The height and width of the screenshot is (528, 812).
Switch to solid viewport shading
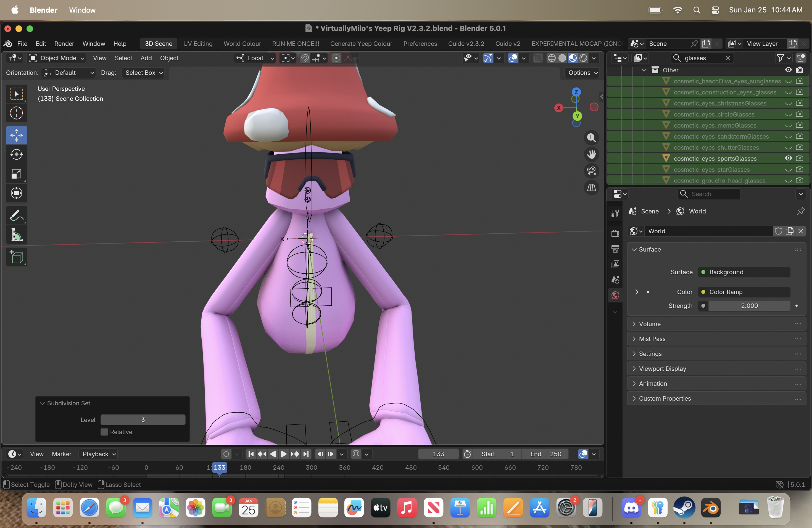562,58
